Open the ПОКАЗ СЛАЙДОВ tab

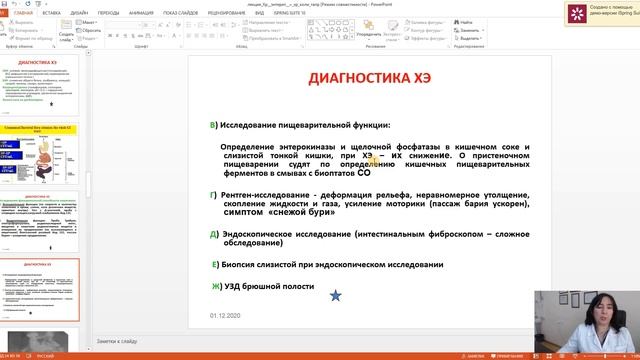point(180,13)
